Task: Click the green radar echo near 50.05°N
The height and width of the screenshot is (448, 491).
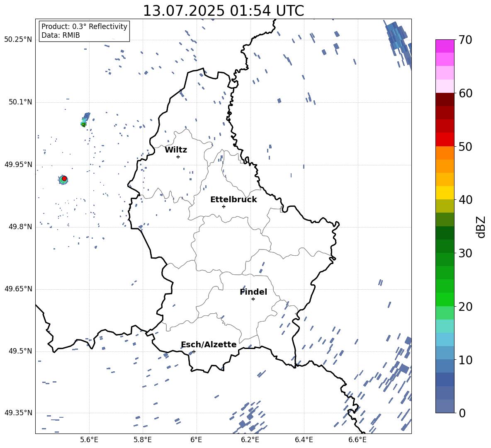Action: click(83, 124)
